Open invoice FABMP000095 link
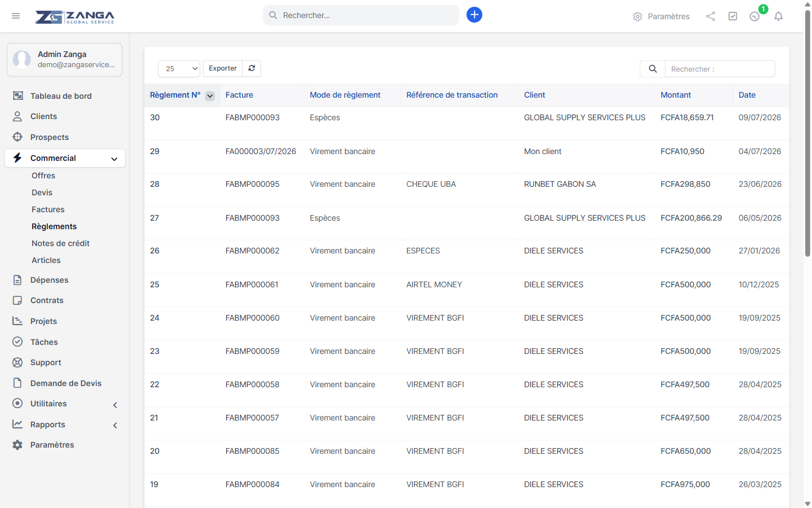This screenshot has height=508, width=812. click(x=252, y=184)
